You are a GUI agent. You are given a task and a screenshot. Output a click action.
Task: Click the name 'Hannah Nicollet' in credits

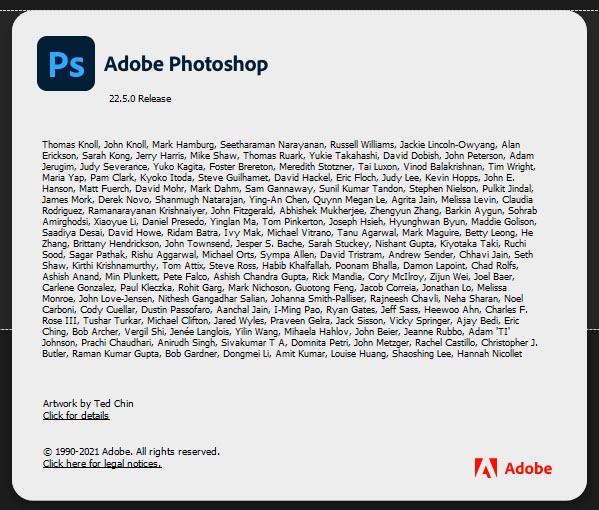pos(489,354)
